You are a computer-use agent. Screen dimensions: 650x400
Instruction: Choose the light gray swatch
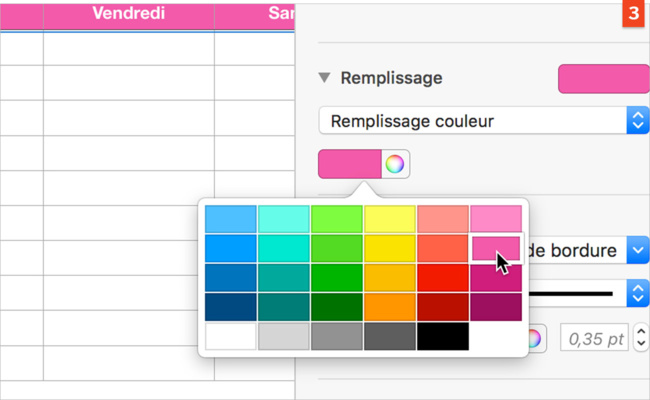pos(284,337)
